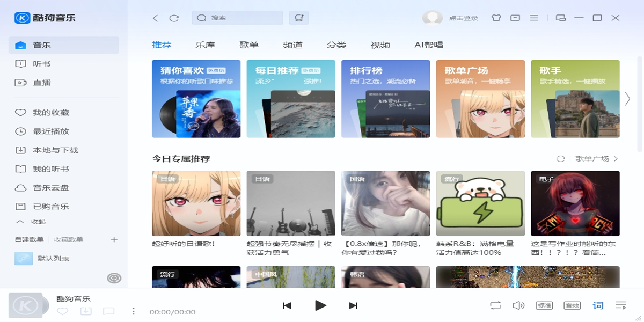The image size is (644, 322).
Task: Click the 搜索 search input field
Action: (237, 18)
